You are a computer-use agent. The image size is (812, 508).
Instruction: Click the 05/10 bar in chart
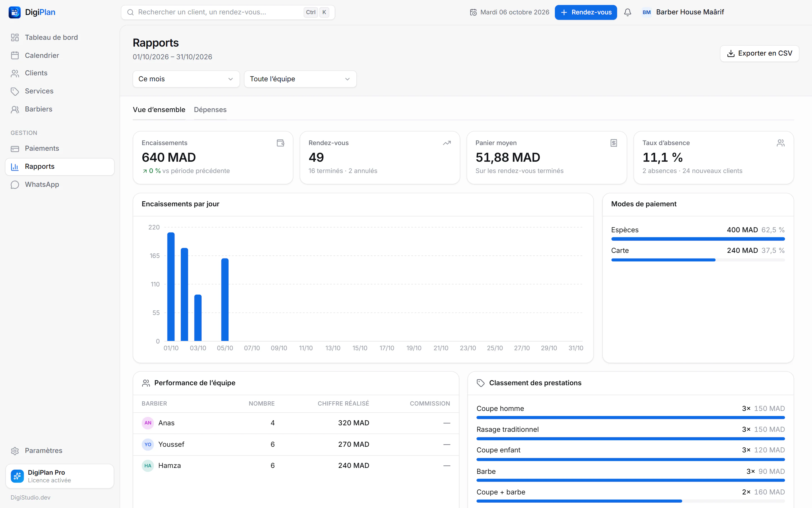click(x=225, y=300)
